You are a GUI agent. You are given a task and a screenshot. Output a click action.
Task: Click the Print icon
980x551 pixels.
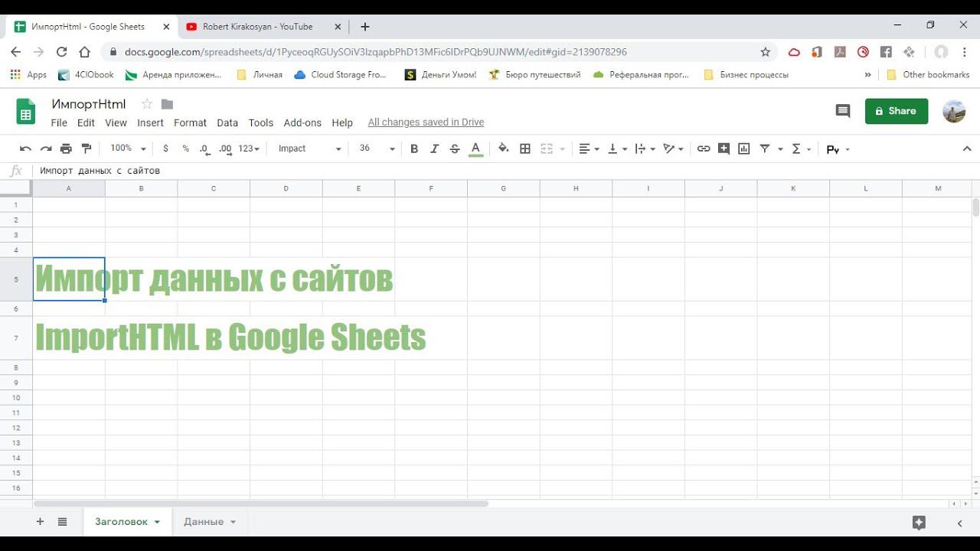pyautogui.click(x=66, y=148)
